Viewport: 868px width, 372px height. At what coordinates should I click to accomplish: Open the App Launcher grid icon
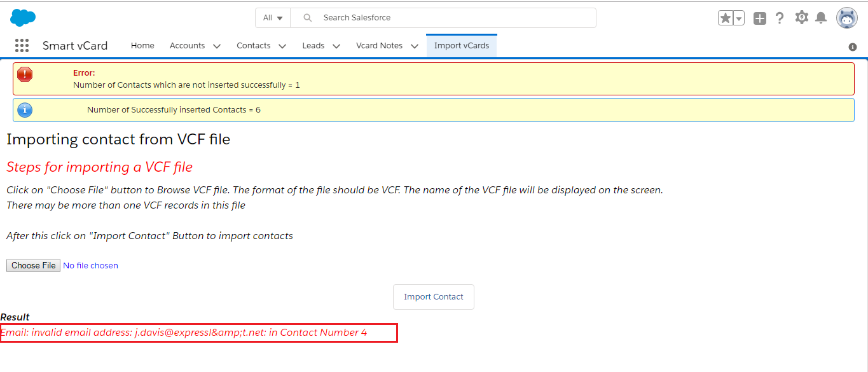click(22, 46)
